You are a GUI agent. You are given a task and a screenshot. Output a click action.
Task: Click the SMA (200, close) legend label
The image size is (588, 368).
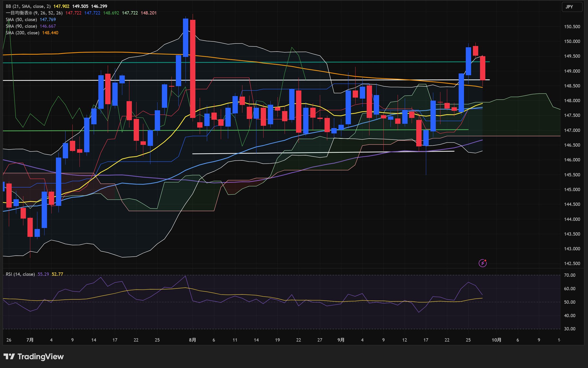pos(22,33)
